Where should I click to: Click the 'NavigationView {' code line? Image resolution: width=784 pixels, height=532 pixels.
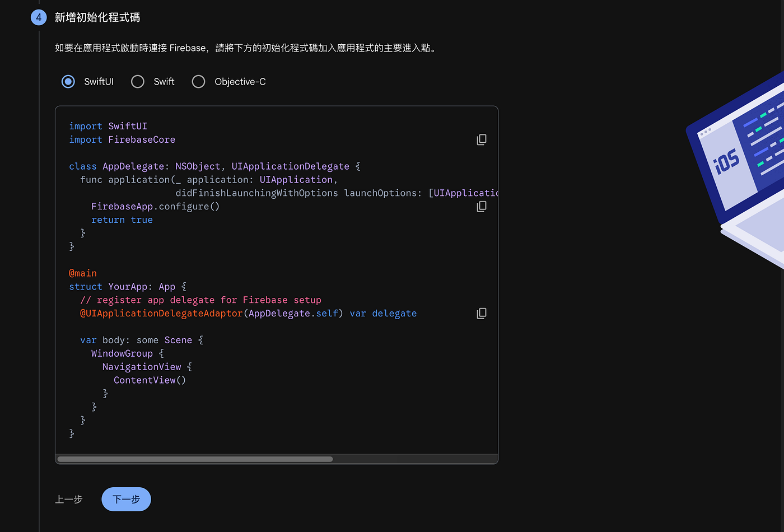click(x=147, y=367)
